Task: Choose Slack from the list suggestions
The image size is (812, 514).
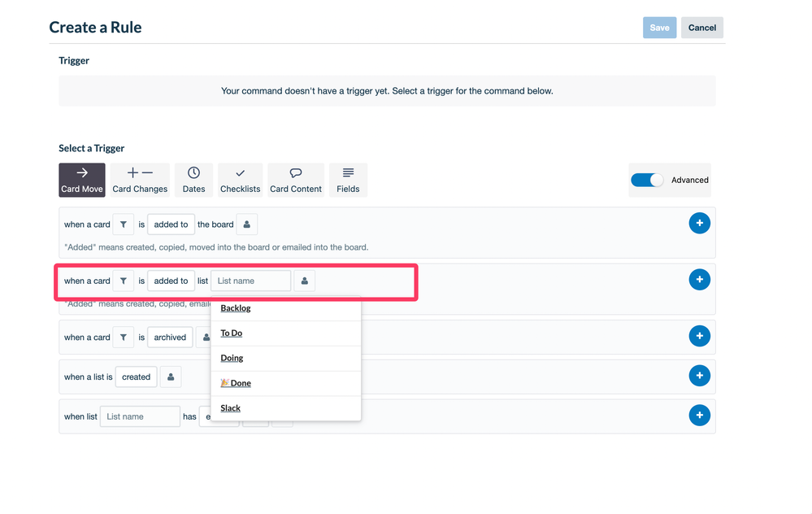Action: pyautogui.click(x=286, y=408)
